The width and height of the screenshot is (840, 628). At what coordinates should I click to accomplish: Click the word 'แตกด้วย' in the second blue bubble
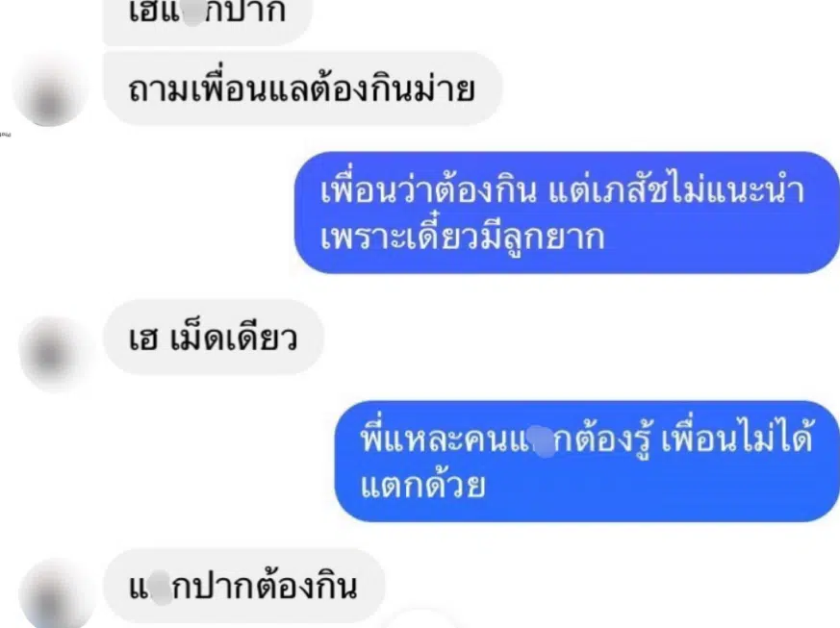pyautogui.click(x=422, y=486)
